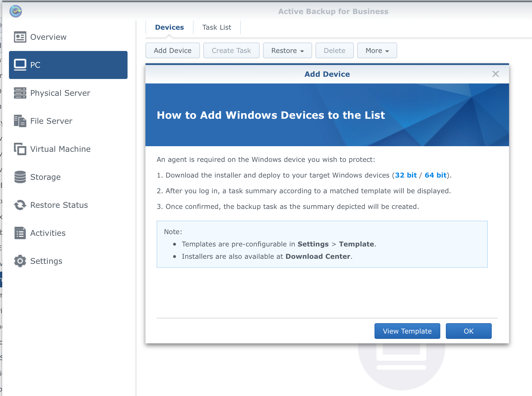Click the Physical Server rack icon
Image resolution: width=532 pixels, height=396 pixels.
click(x=20, y=93)
